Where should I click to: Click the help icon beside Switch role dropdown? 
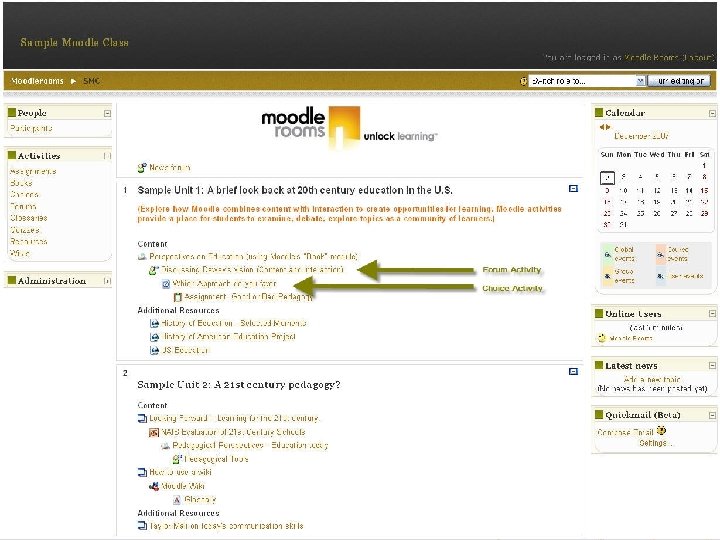tap(523, 81)
